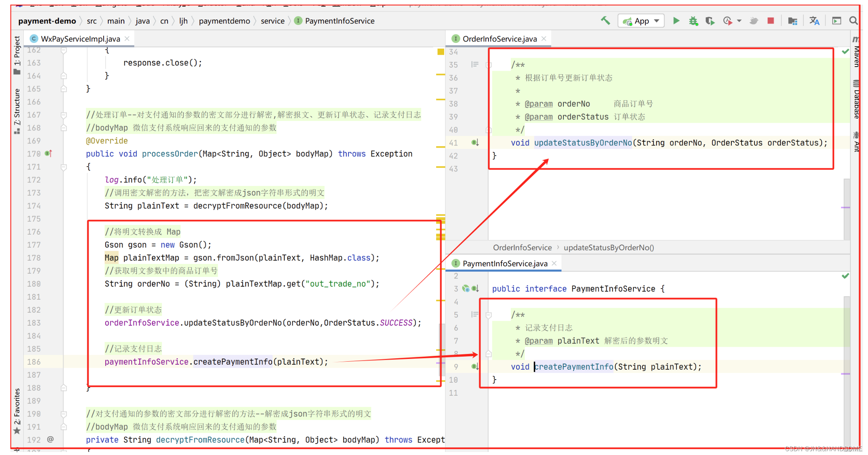
Task: Run App with coverage shield icon
Action: pyautogui.click(x=710, y=21)
